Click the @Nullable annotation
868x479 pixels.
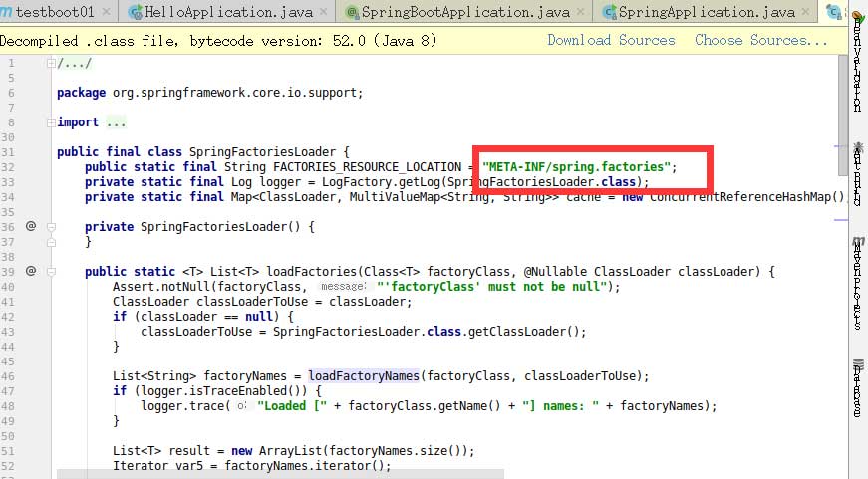click(x=555, y=272)
